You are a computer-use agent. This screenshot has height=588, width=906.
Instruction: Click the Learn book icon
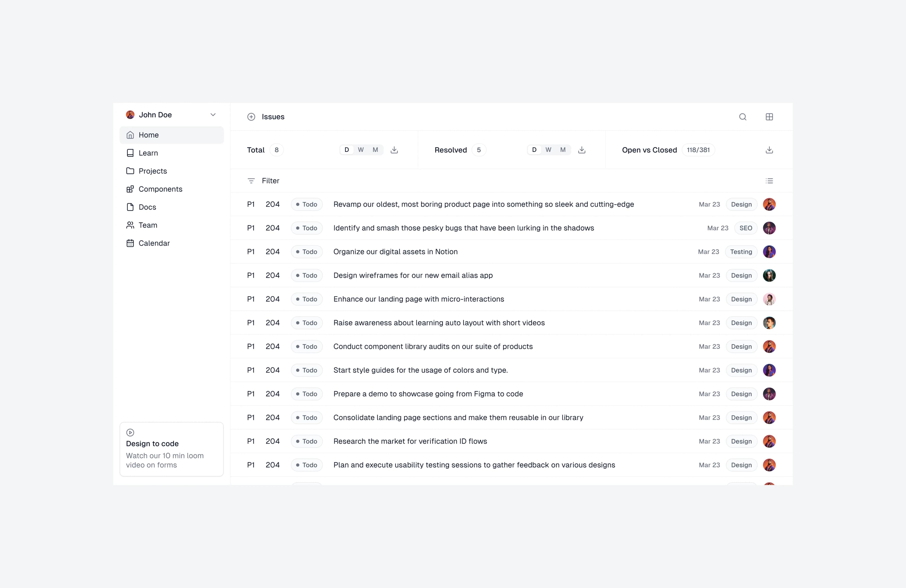point(130,153)
